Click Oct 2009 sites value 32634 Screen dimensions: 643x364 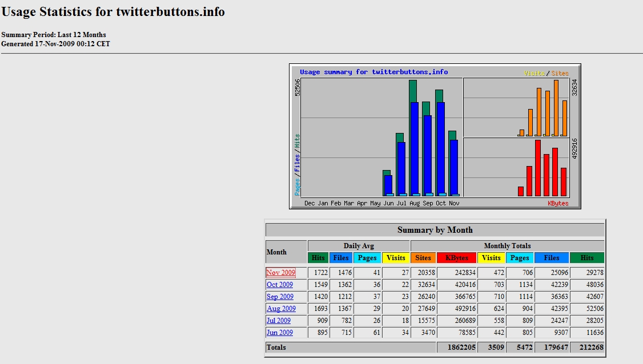click(426, 285)
